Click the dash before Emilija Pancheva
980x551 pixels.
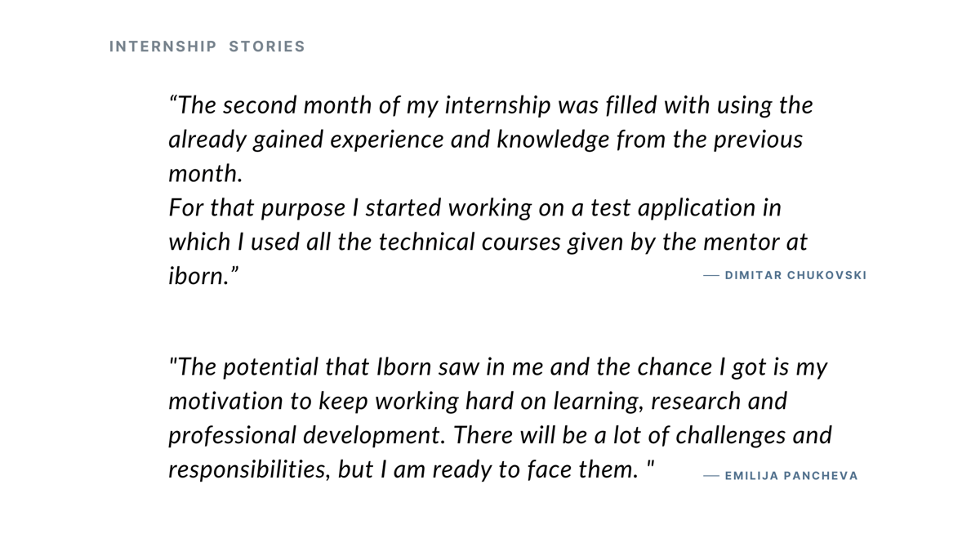tap(711, 476)
